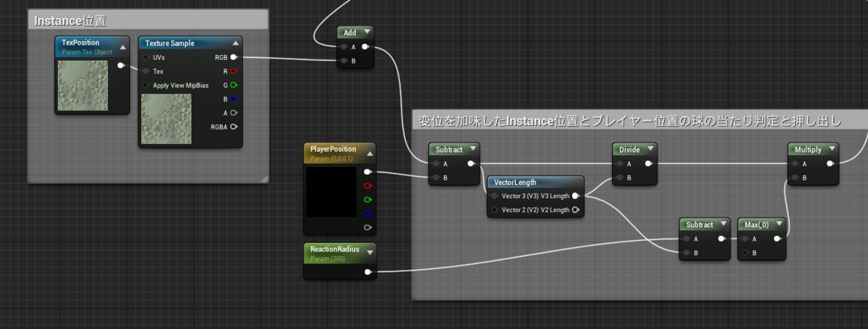Select the black PlayerPosition color preview
Viewport: 868px width, 329px height.
click(331, 192)
